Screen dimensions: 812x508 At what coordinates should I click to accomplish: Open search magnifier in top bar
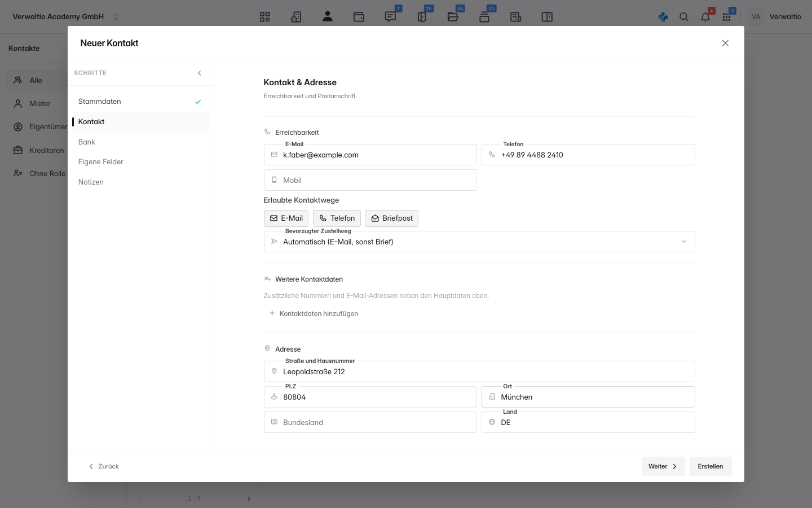click(684, 17)
